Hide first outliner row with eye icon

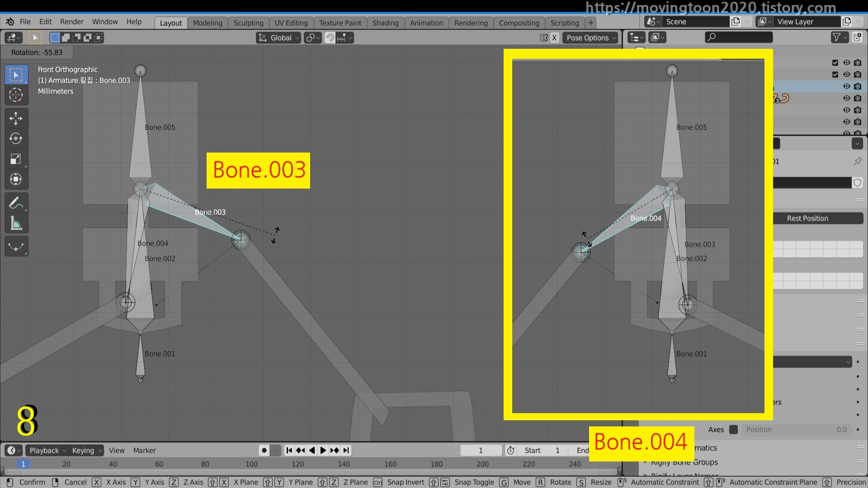847,63
